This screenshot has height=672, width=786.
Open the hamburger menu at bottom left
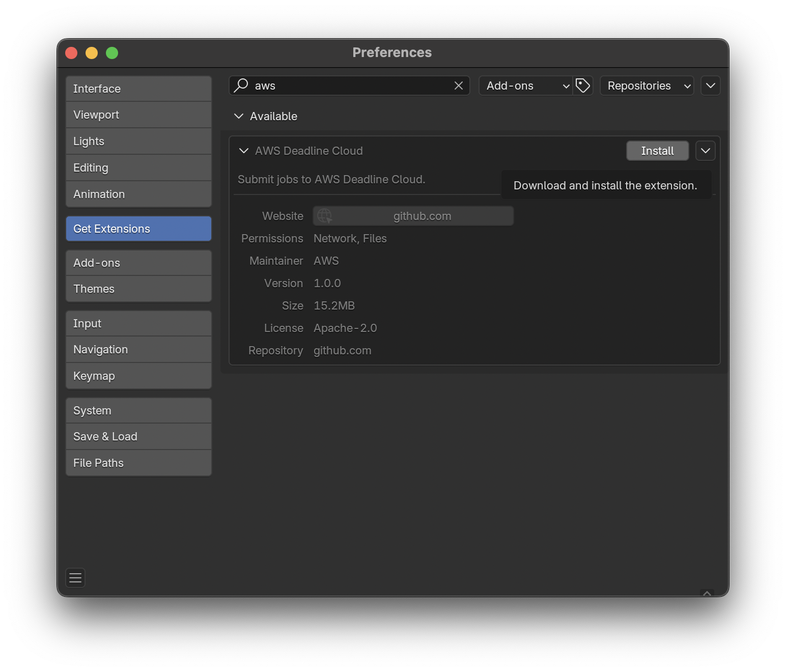(75, 577)
